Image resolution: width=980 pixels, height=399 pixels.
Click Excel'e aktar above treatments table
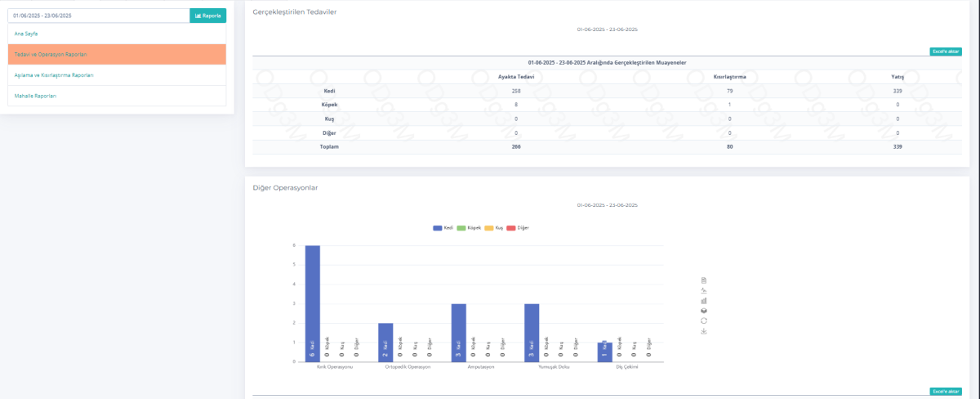tap(945, 52)
